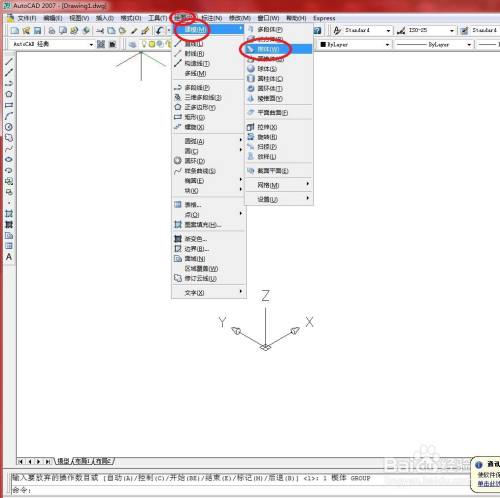
Task: Select the Hatch tool in left toolbar
Action: pyautogui.click(x=9, y=214)
